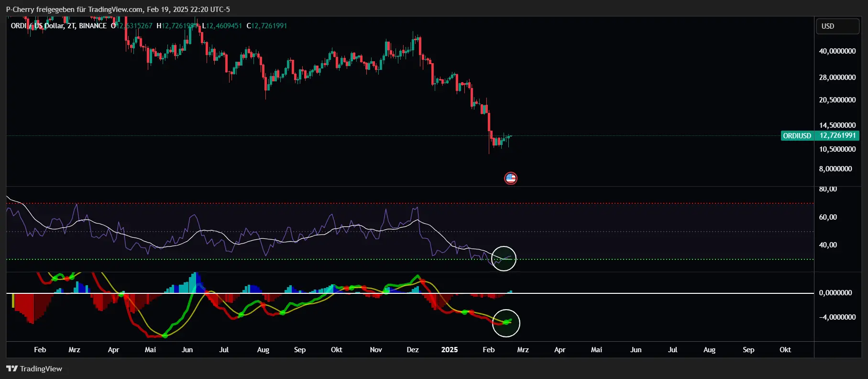The image size is (868, 379).
Task: Click the Nov label on time axis
Action: [376, 350]
